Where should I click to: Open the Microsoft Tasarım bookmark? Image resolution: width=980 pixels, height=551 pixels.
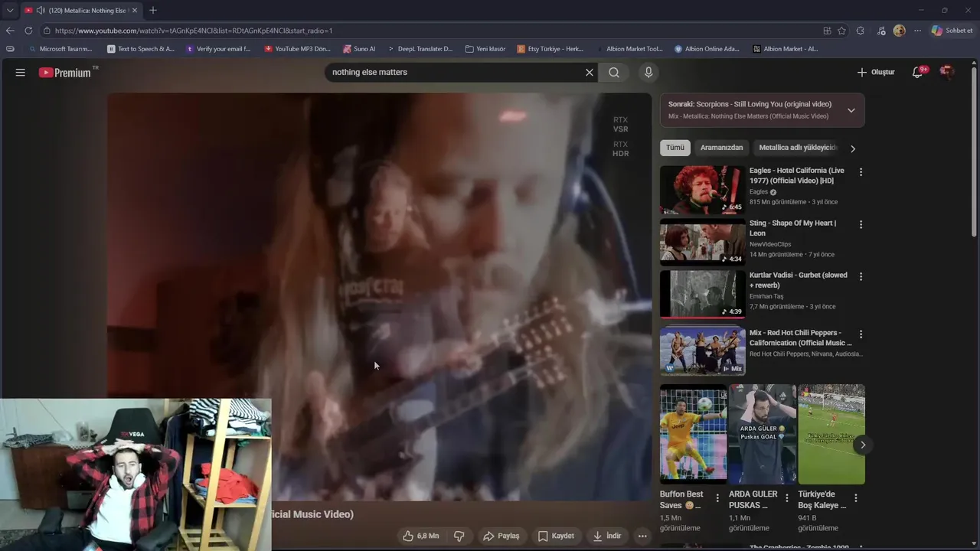pyautogui.click(x=60, y=49)
